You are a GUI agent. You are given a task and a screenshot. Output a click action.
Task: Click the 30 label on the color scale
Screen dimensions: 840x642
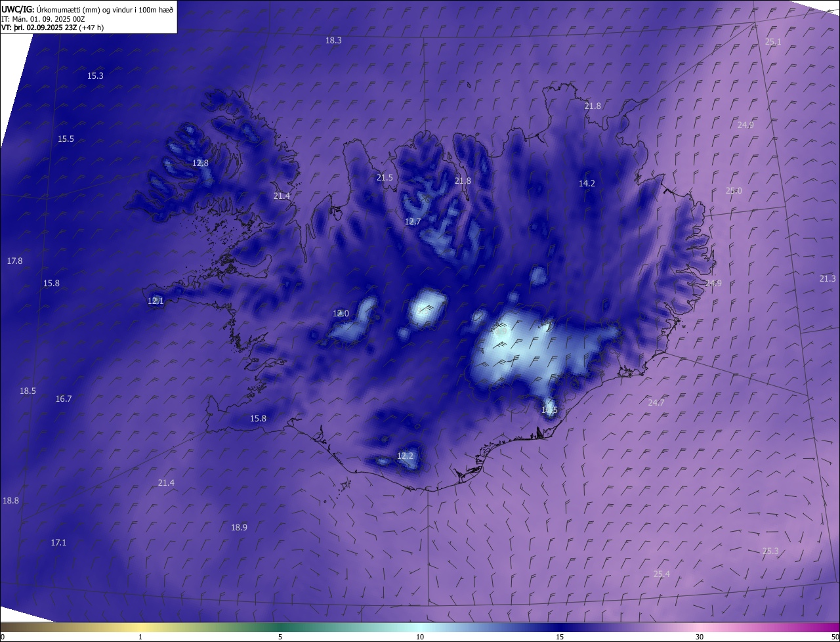click(x=700, y=637)
